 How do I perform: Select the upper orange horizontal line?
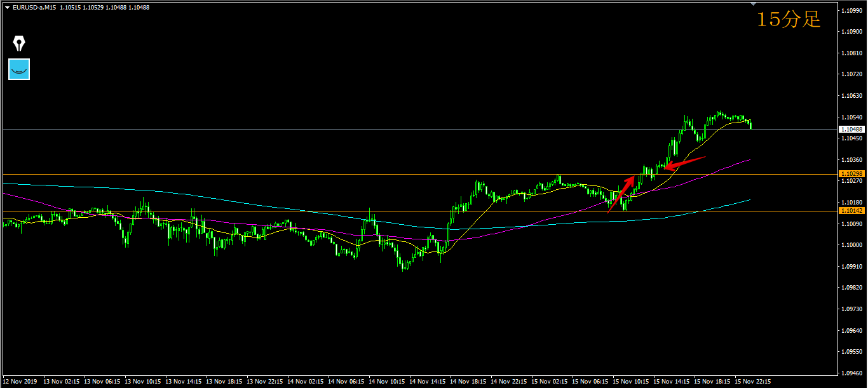318,174
